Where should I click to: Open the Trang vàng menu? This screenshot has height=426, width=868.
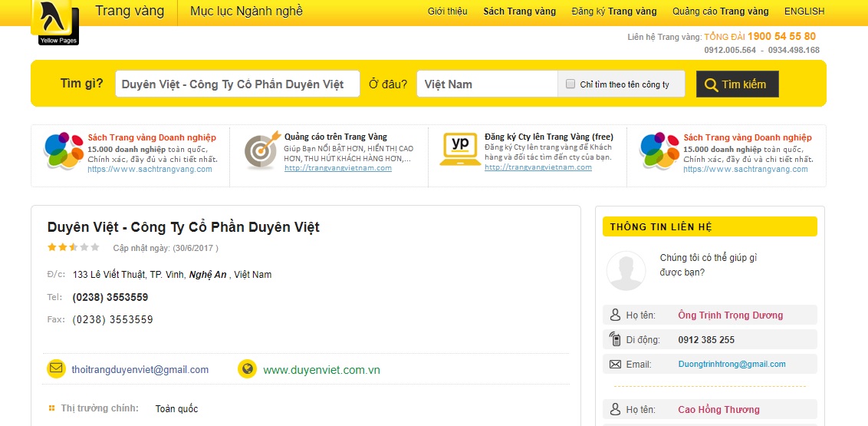tap(130, 11)
